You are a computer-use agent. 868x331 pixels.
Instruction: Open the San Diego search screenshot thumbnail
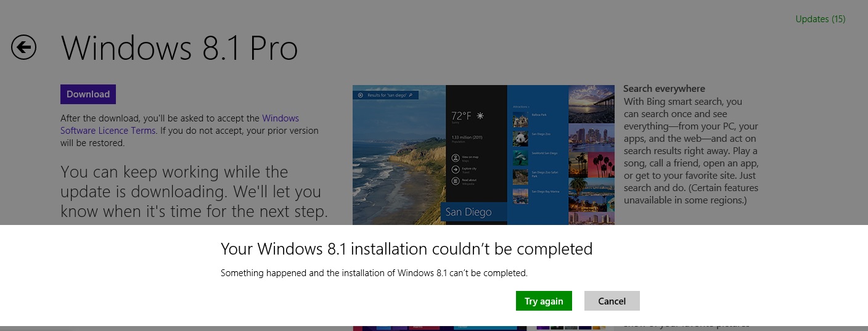[483, 155]
